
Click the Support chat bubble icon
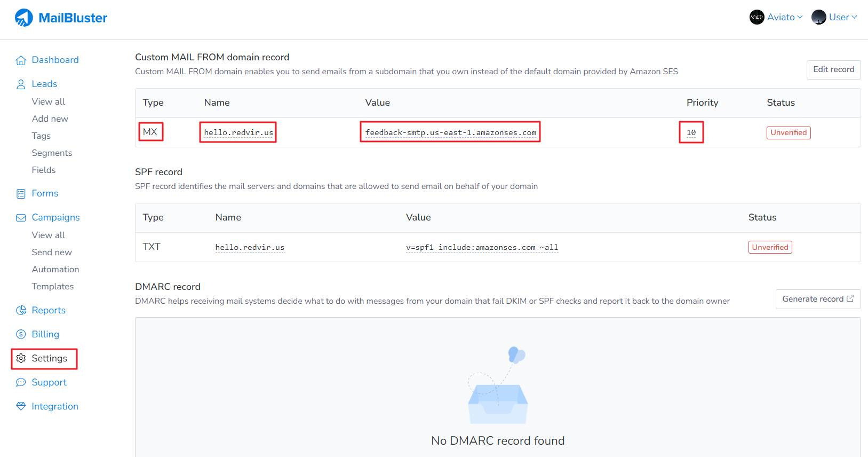click(x=21, y=383)
